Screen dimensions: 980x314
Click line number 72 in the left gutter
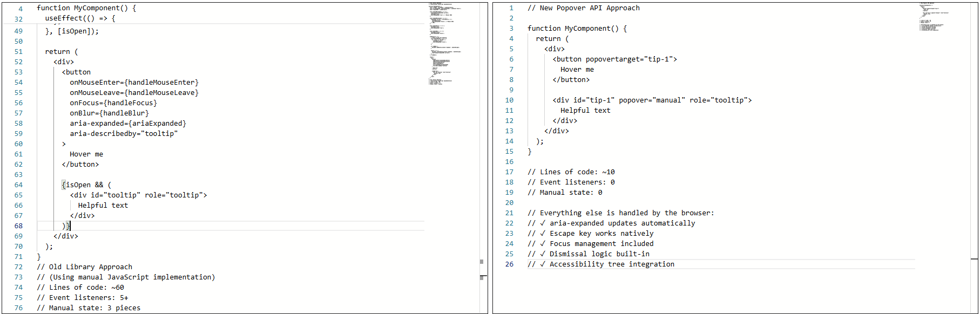pyautogui.click(x=19, y=267)
